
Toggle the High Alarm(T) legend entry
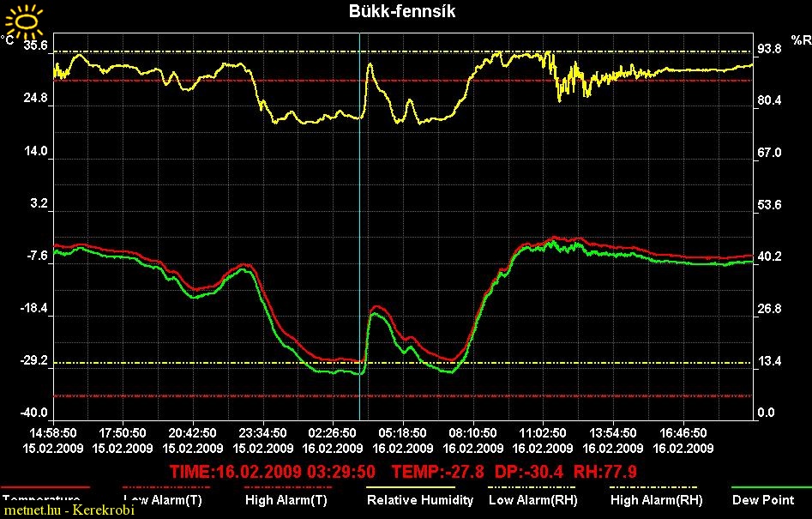click(286, 499)
